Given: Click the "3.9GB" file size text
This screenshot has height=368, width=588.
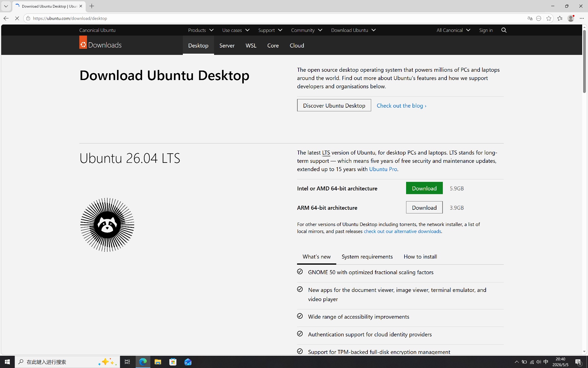Looking at the screenshot, I should click(457, 208).
